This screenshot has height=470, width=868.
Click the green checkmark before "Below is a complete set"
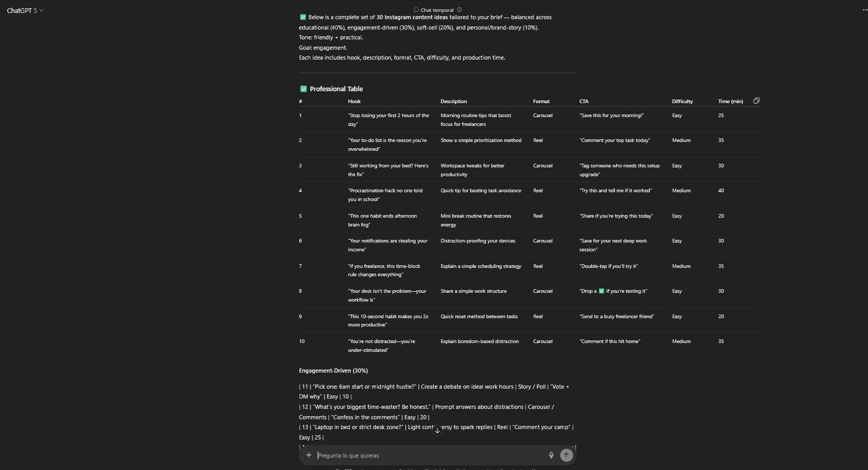(x=303, y=17)
